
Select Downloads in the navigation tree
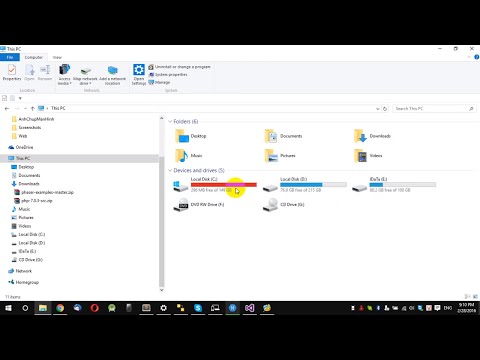29,184
